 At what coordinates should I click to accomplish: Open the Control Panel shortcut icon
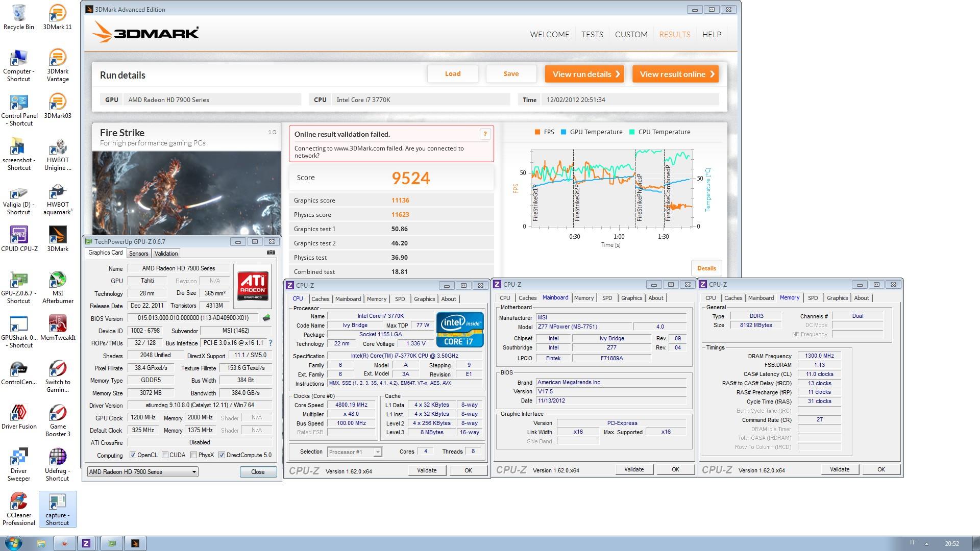point(19,110)
